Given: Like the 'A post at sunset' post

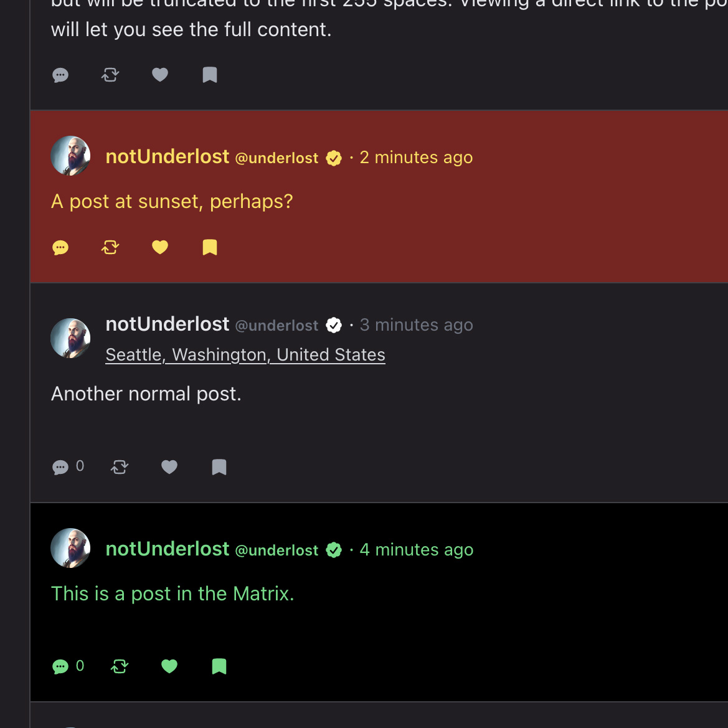Looking at the screenshot, I should pos(160,248).
